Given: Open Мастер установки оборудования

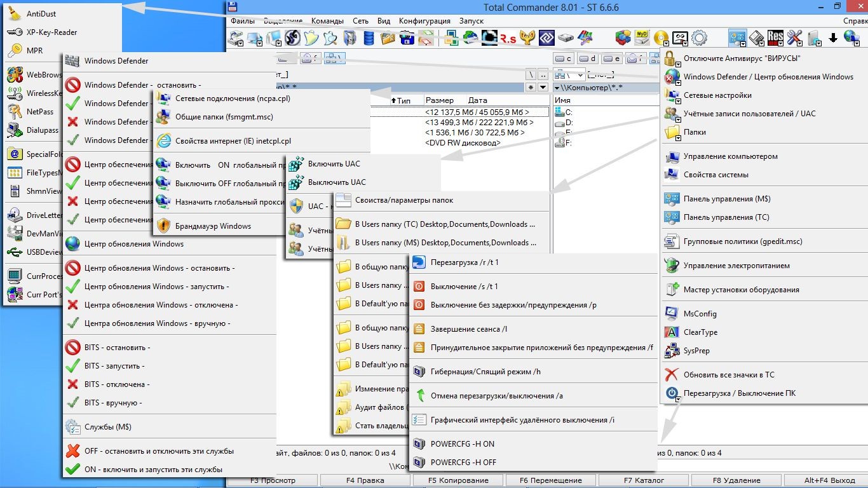Looking at the screenshot, I should tap(763, 289).
